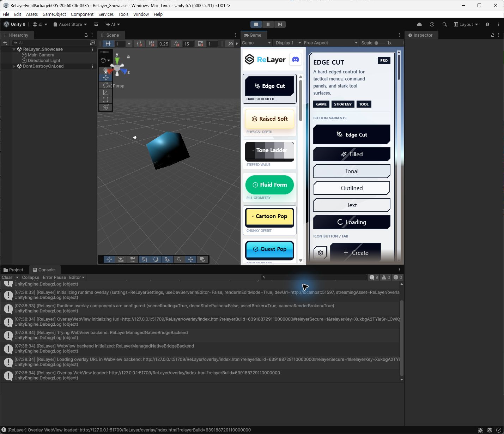Open the help question mark icon
This screenshot has width=504, height=434.
point(487,24)
